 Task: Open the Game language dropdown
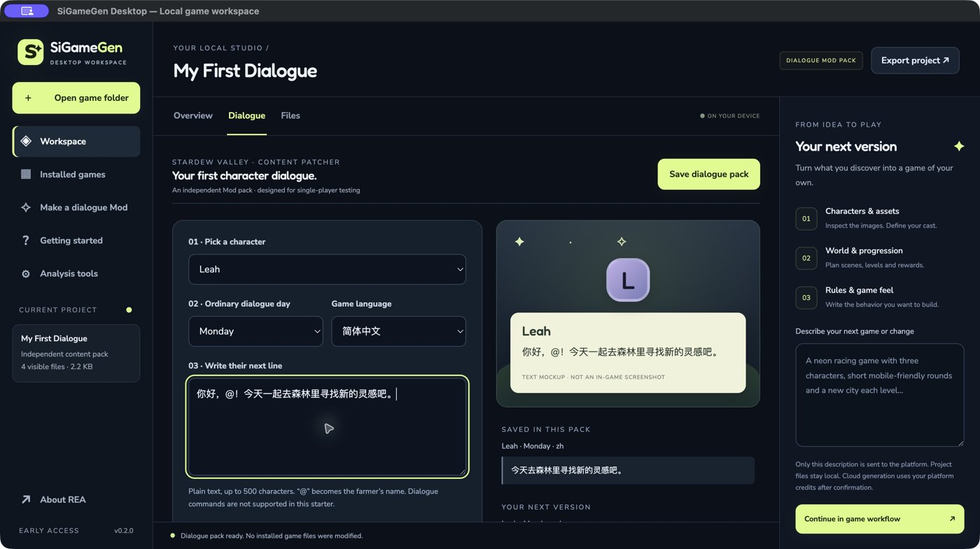pos(398,331)
